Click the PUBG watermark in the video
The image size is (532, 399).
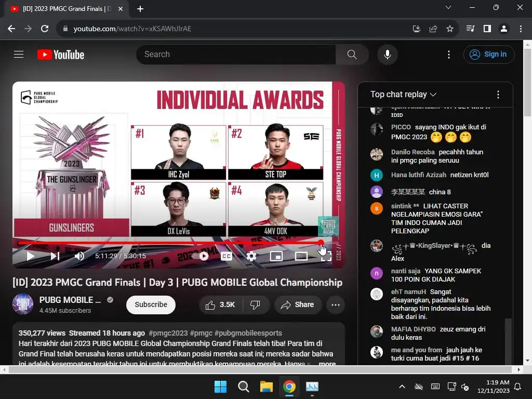click(x=328, y=227)
